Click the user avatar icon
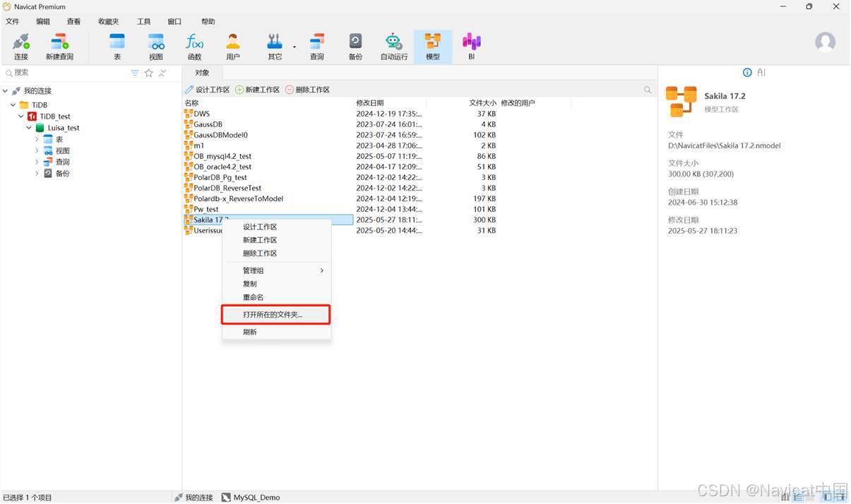 pyautogui.click(x=825, y=42)
